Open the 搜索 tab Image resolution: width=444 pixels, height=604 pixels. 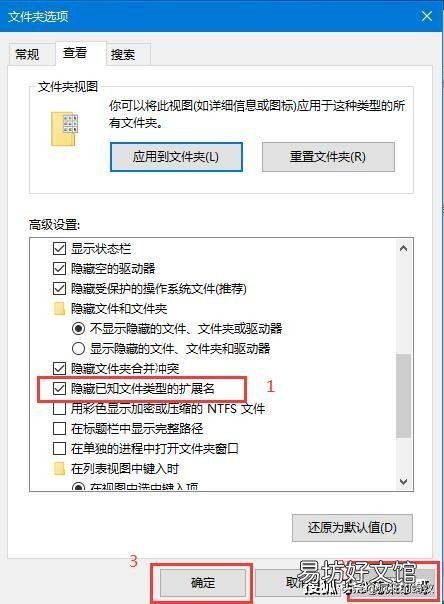click(123, 54)
